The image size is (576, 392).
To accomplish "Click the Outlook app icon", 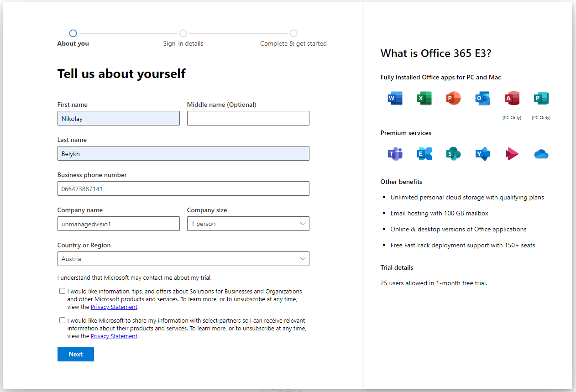I will [x=482, y=98].
